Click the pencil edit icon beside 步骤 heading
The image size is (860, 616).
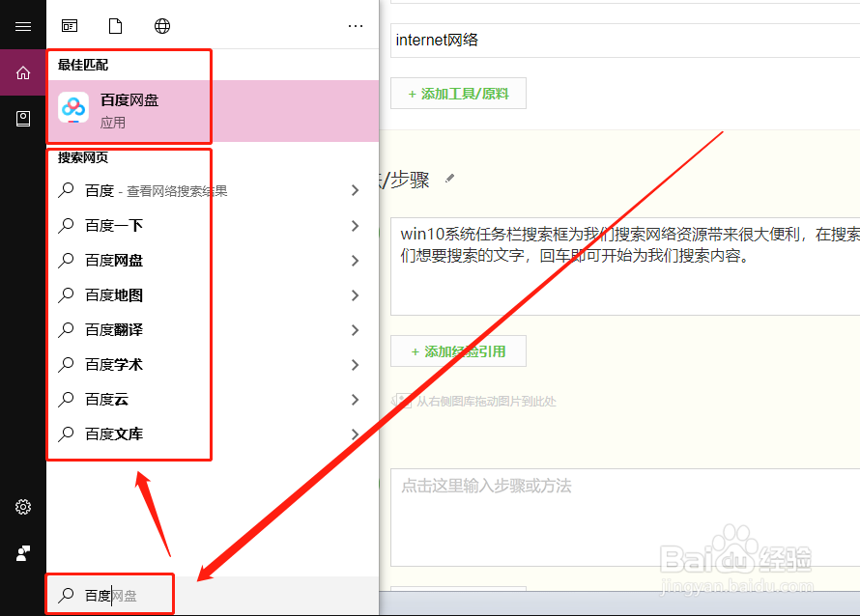click(x=449, y=178)
